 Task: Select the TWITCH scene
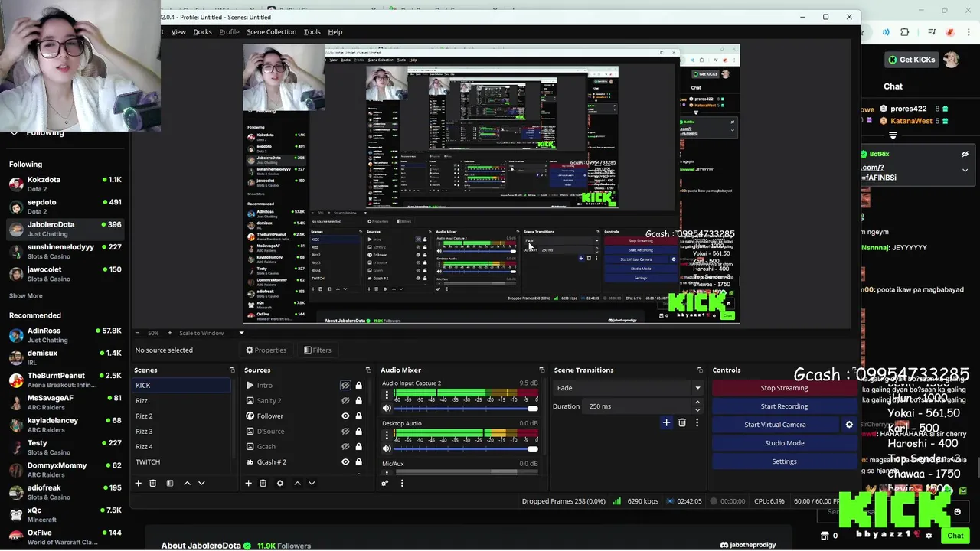[x=181, y=462]
